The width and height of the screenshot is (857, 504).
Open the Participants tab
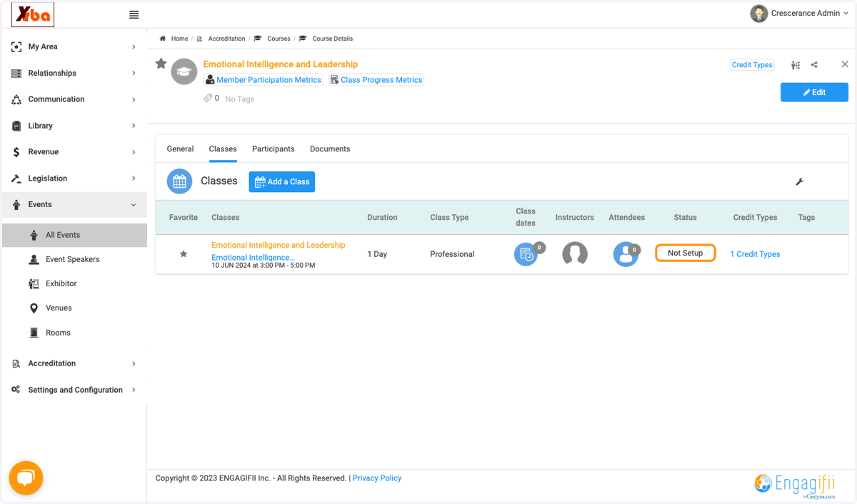274,149
